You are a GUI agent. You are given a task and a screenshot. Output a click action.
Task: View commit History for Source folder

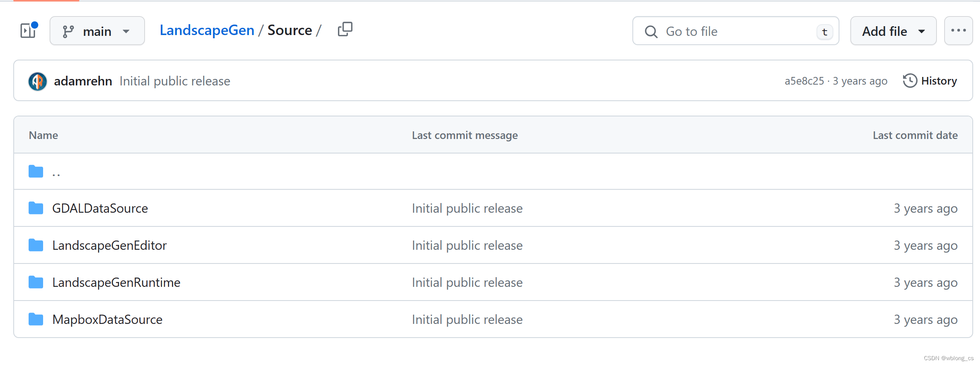pos(930,81)
